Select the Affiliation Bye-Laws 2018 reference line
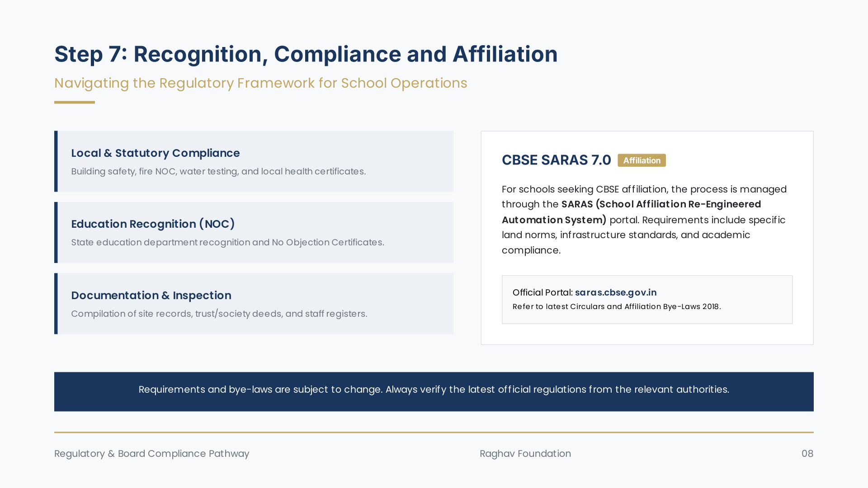This screenshot has height=488, width=868. coord(617,306)
